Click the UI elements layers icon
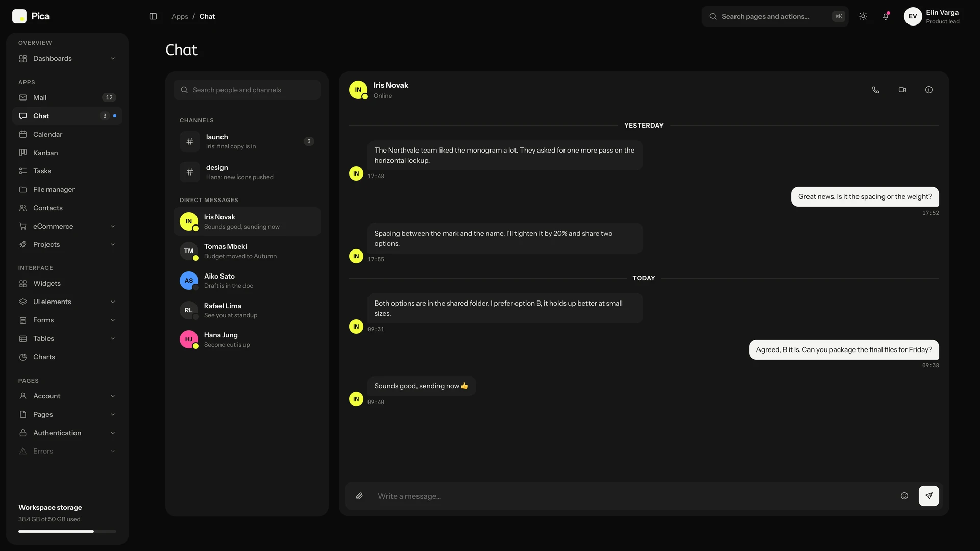The image size is (980, 551). [23, 302]
